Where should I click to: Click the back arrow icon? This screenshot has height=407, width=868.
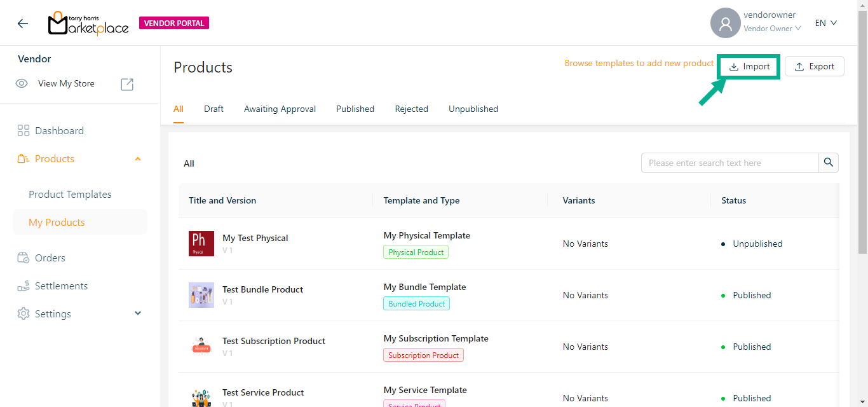[x=23, y=24]
